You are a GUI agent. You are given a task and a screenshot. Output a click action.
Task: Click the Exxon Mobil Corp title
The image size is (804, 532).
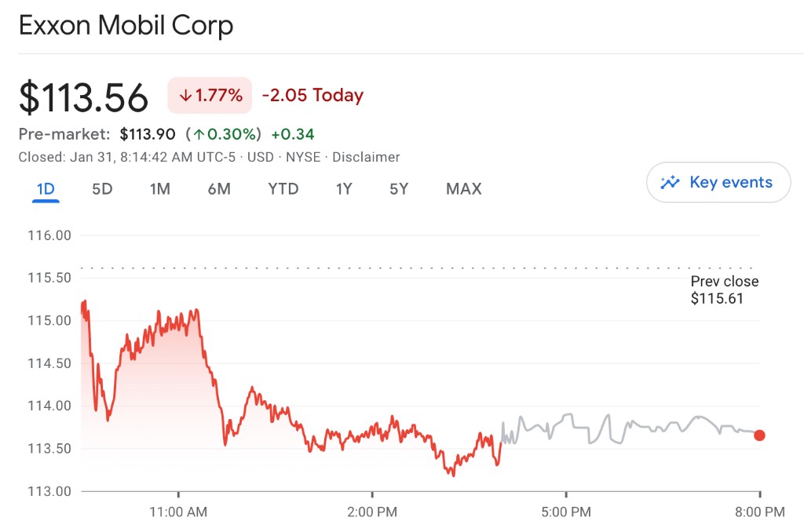[x=126, y=26]
